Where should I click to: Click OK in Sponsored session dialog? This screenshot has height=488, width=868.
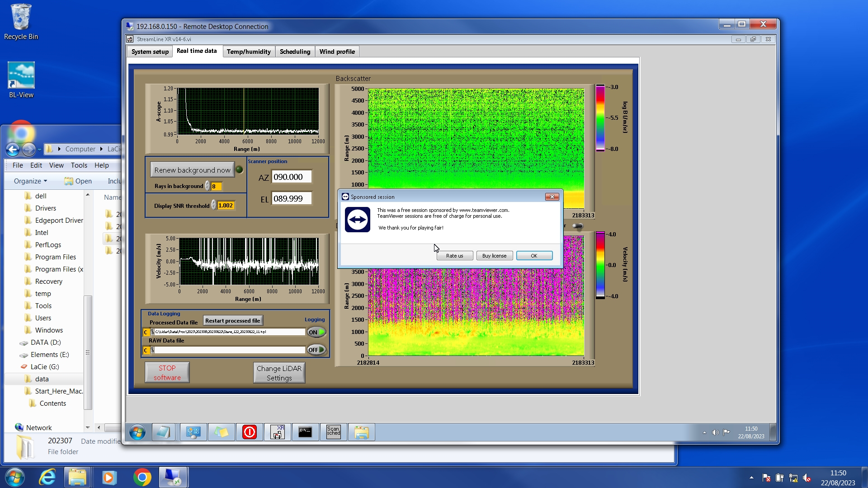pos(534,256)
